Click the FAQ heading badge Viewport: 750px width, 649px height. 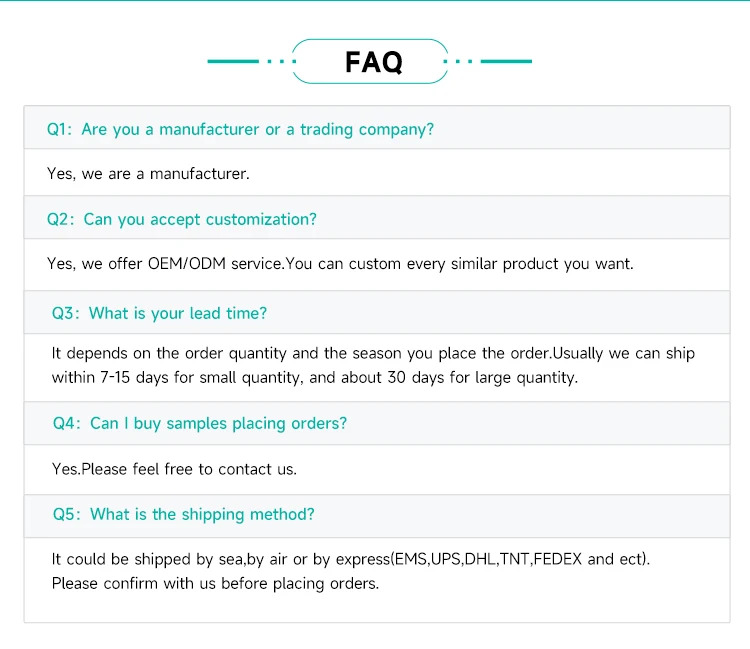click(373, 62)
